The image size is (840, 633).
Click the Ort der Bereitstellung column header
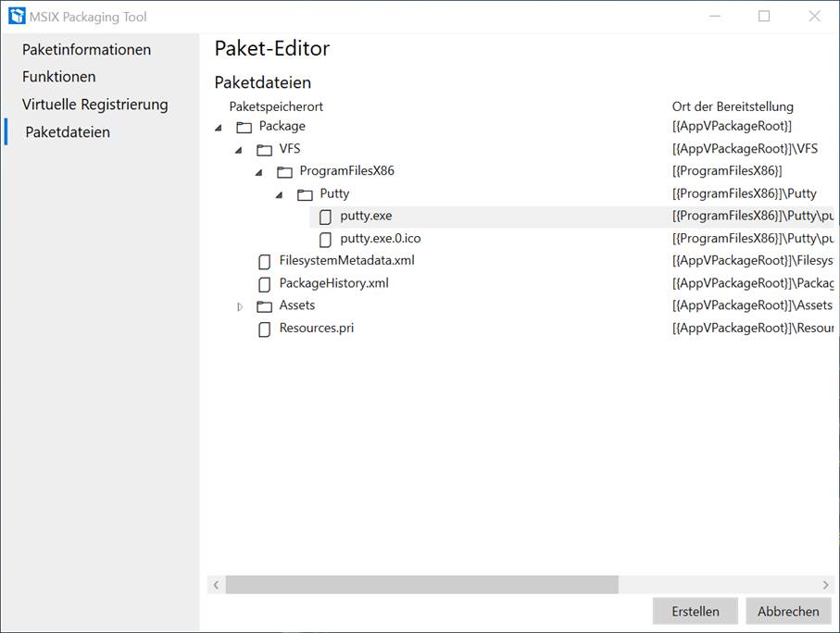733,106
